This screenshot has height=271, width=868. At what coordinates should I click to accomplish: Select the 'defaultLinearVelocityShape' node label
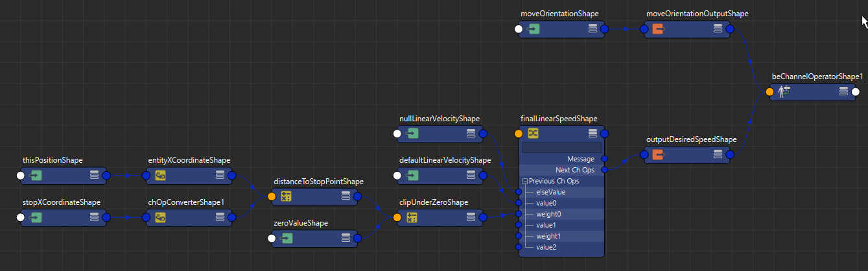click(445, 160)
